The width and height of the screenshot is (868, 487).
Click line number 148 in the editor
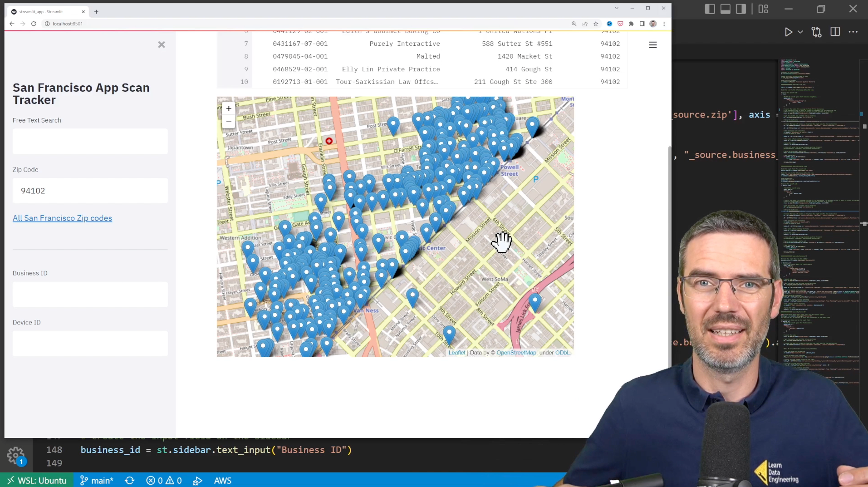tap(54, 450)
